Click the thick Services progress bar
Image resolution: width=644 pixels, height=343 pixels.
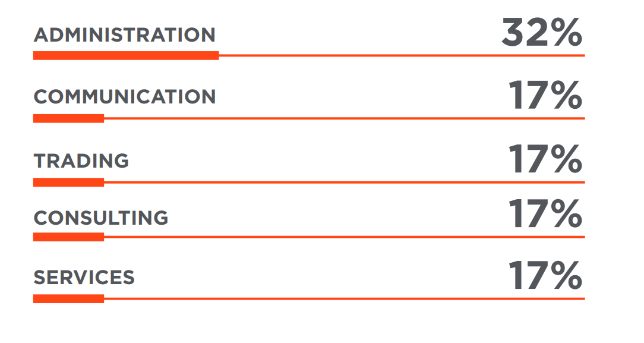pyautogui.click(x=68, y=298)
